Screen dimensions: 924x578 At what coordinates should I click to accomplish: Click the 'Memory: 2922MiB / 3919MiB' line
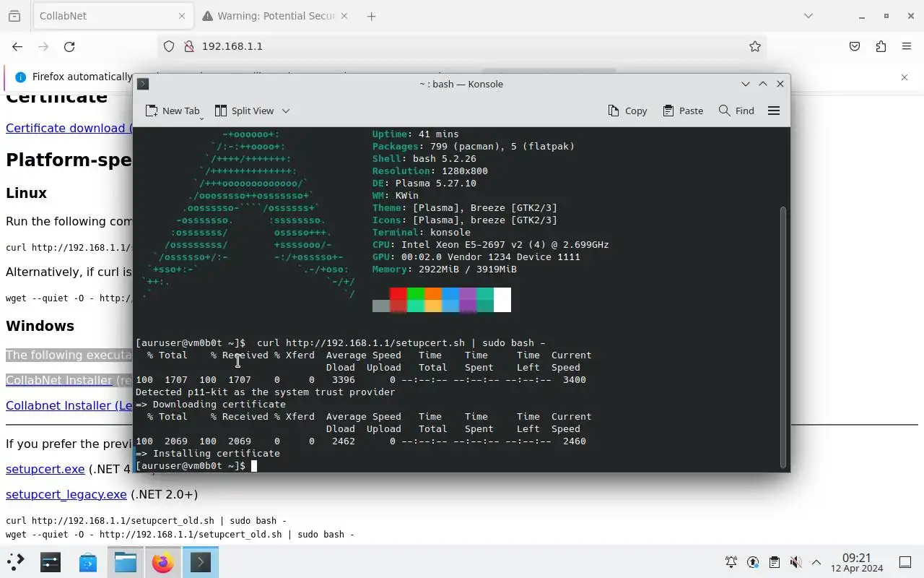tap(445, 269)
